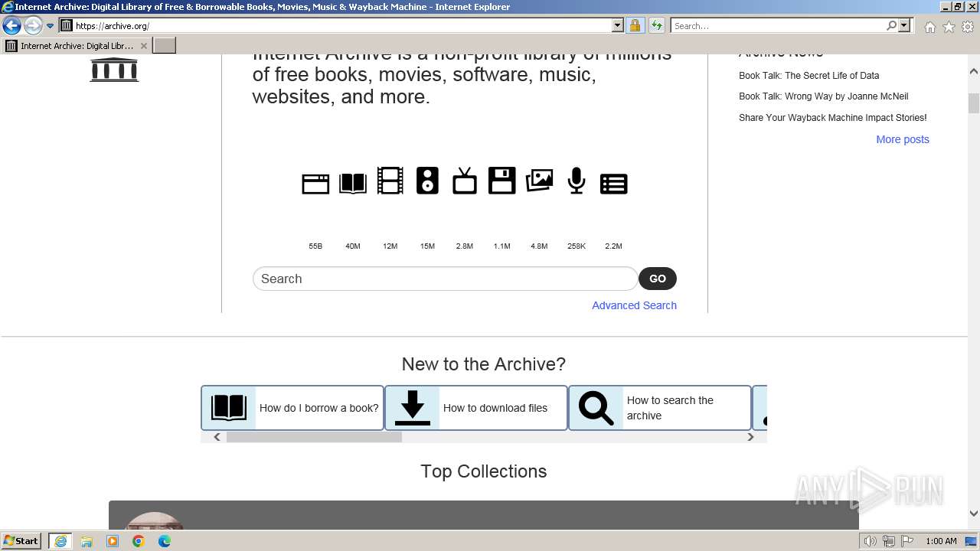Open media player taskbar icon
This screenshot has width=980, height=551.
click(x=113, y=541)
